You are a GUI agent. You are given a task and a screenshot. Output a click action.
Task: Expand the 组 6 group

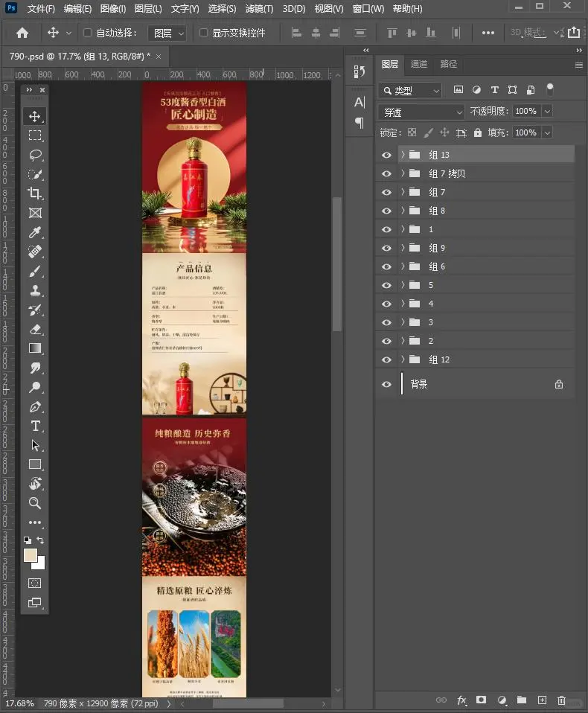[403, 266]
